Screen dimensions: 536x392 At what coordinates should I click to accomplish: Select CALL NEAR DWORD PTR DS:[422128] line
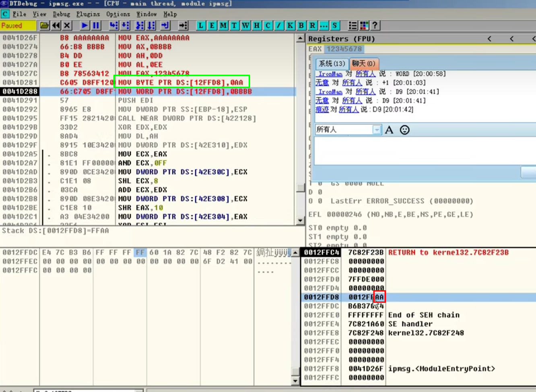tap(187, 118)
